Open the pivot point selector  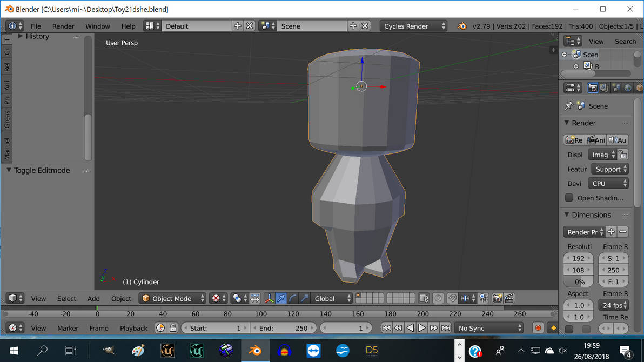[239, 298]
